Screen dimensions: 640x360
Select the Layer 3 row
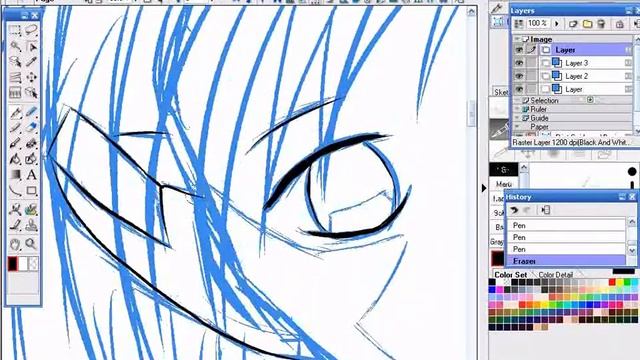pos(586,63)
